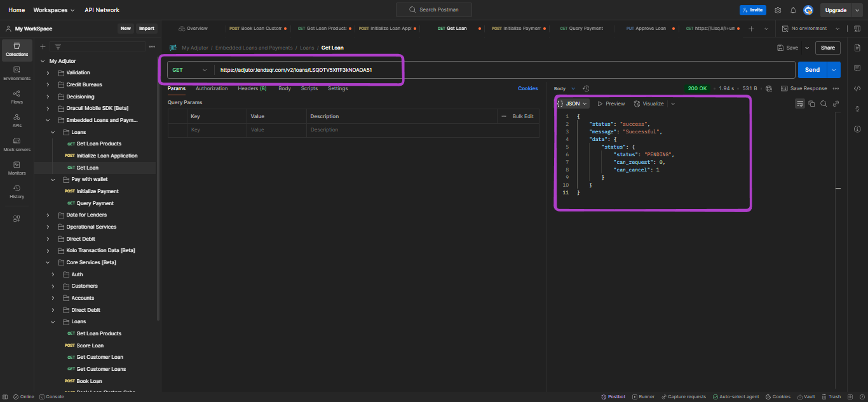Open the Workspaces dropdown menu
The height and width of the screenshot is (402, 868).
[54, 10]
